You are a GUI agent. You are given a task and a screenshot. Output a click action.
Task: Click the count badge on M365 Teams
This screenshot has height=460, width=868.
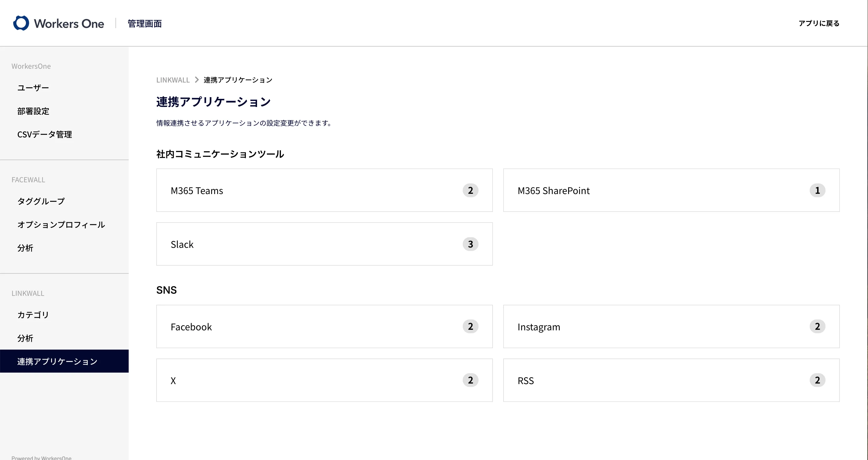pyautogui.click(x=470, y=190)
